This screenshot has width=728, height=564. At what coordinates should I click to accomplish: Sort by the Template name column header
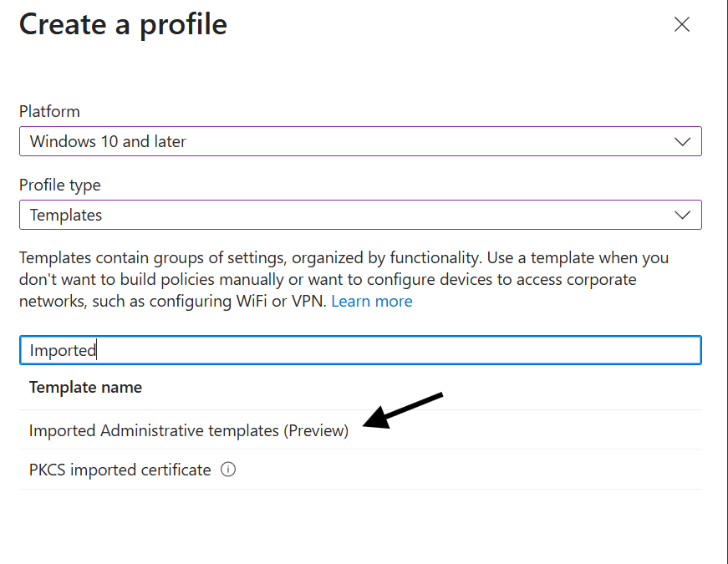tap(85, 387)
